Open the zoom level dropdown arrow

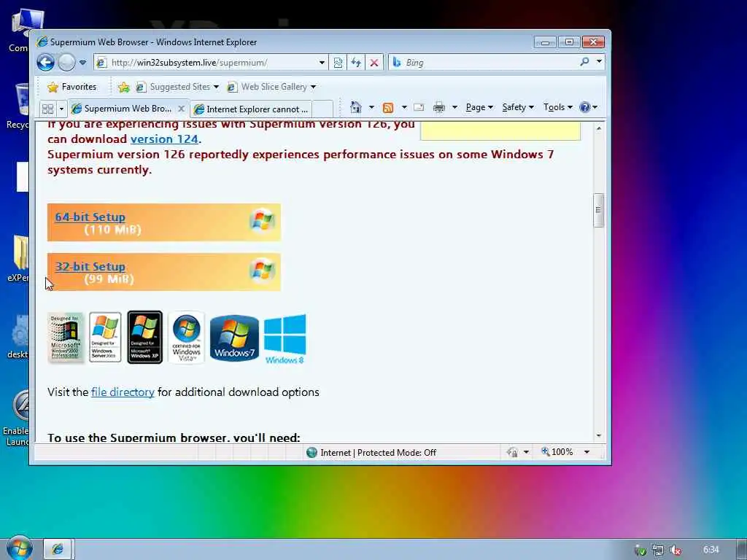(x=587, y=452)
